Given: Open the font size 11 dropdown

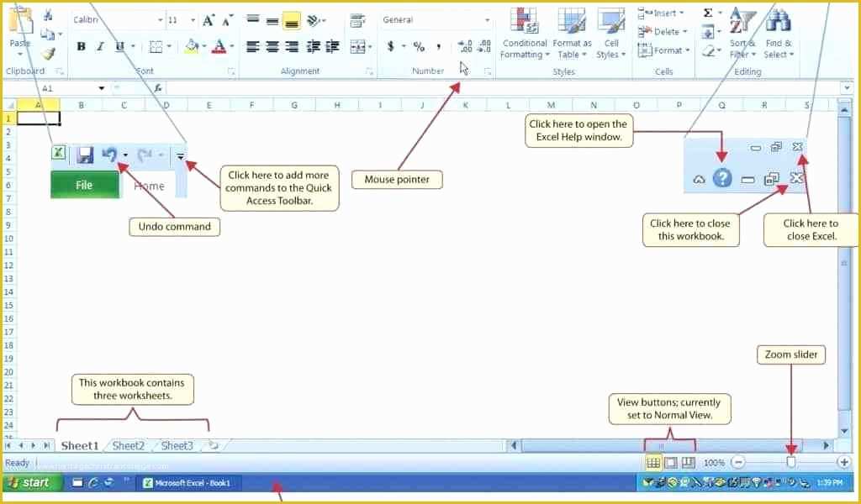Looking at the screenshot, I should tap(193, 20).
